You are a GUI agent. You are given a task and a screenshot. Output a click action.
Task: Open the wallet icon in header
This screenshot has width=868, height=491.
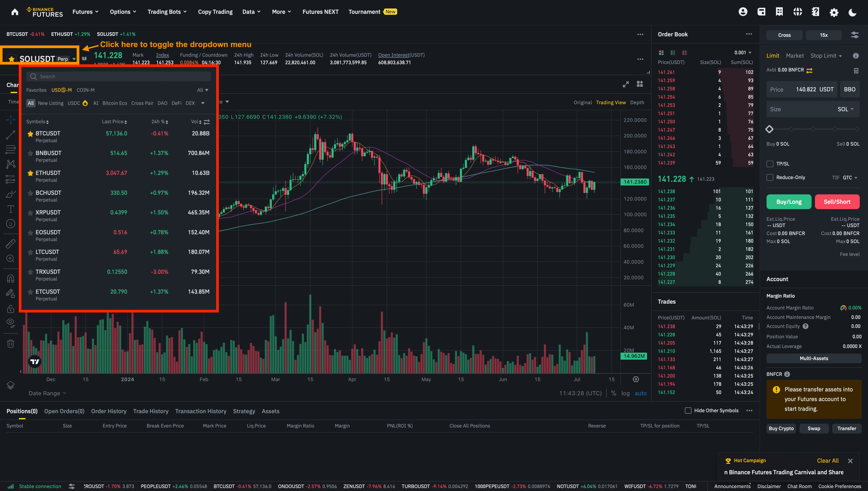pyautogui.click(x=761, y=12)
